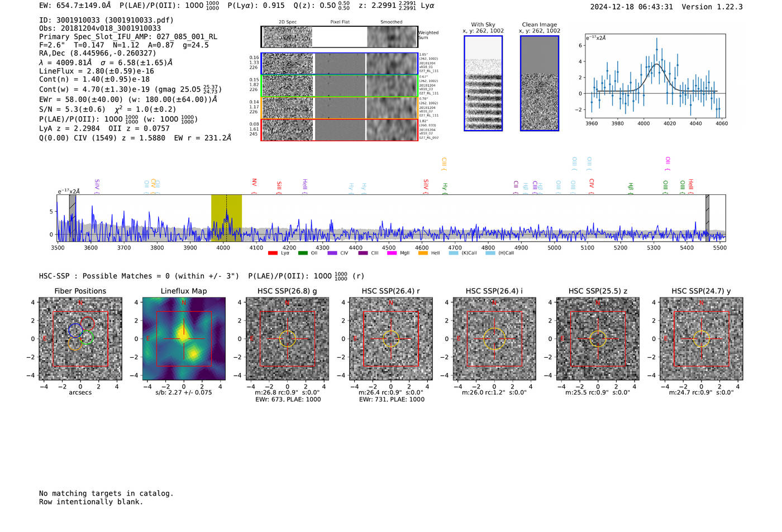This screenshot has height=532, width=782.
Task: Open the HSC SSP(26.4) r image
Action: [x=391, y=339]
